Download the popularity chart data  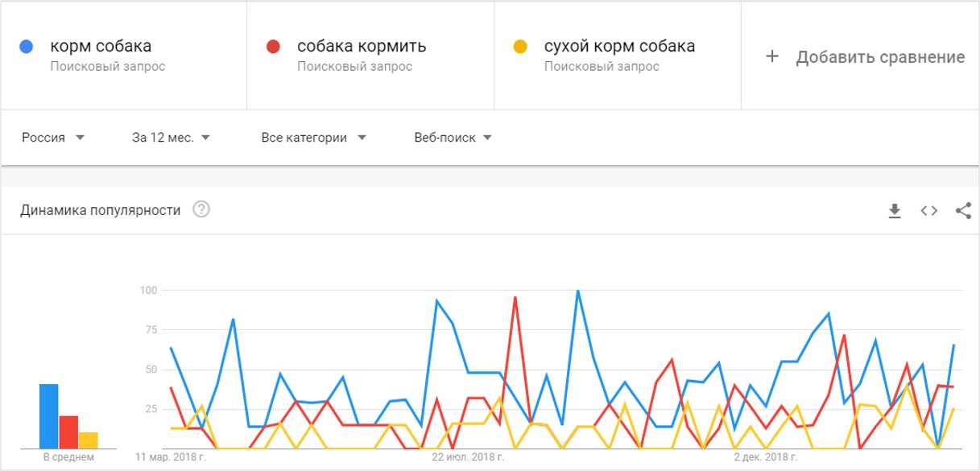pos(895,211)
